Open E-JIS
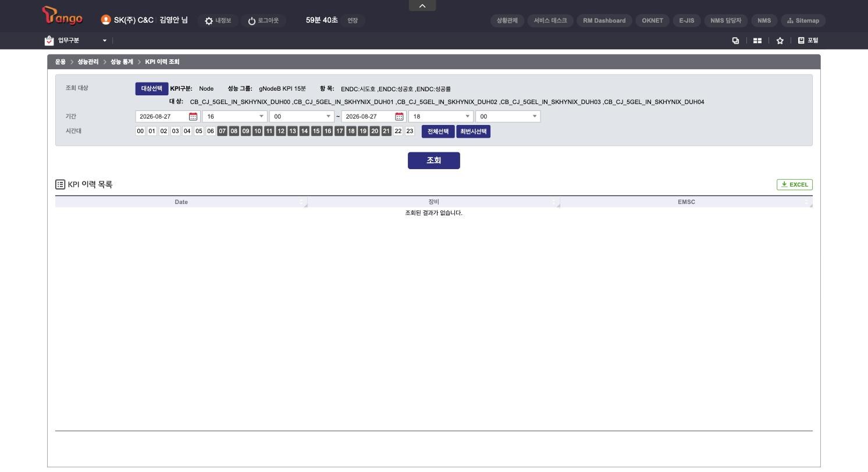Viewport: 868px width, 472px height. (686, 20)
